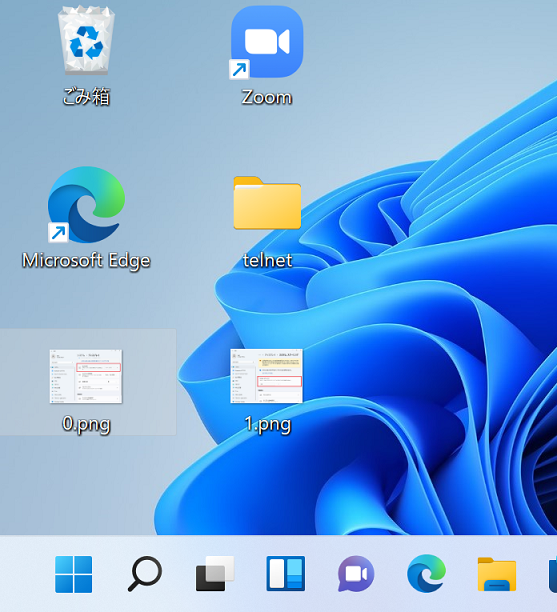Open taskbar Search magnifier

click(x=145, y=574)
